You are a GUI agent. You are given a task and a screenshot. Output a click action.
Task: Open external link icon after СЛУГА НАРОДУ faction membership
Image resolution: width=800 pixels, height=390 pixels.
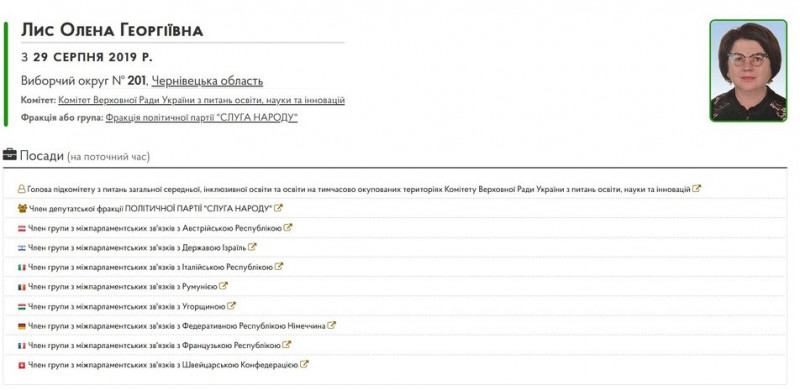(x=279, y=208)
